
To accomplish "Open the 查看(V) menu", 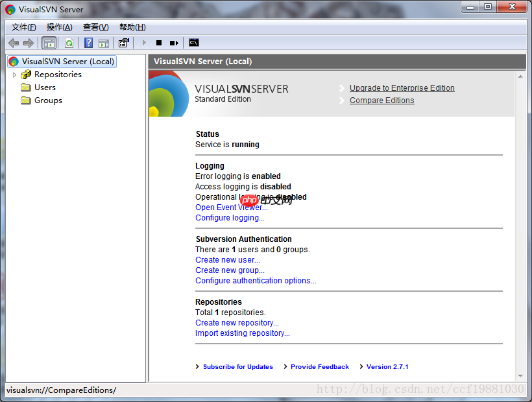I will [x=95, y=27].
